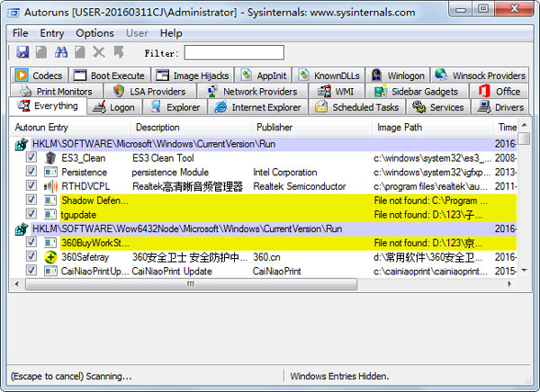
Task: Open the Entry menu
Action: [x=52, y=33]
